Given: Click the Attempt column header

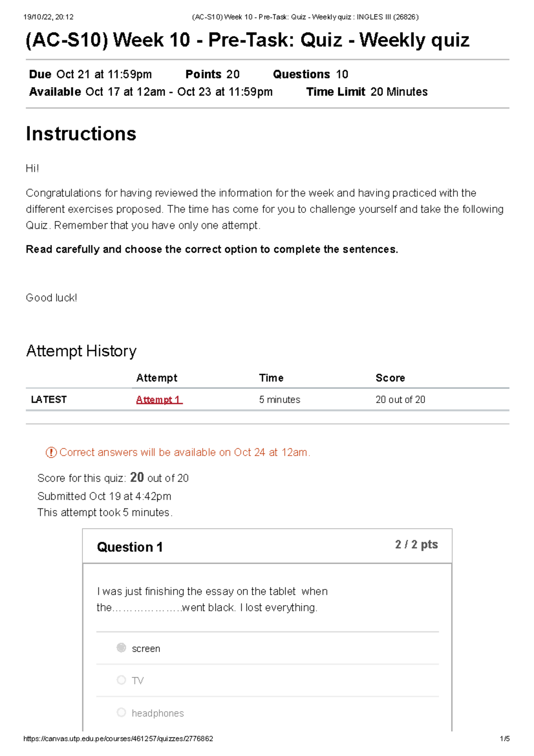Looking at the screenshot, I should (157, 378).
